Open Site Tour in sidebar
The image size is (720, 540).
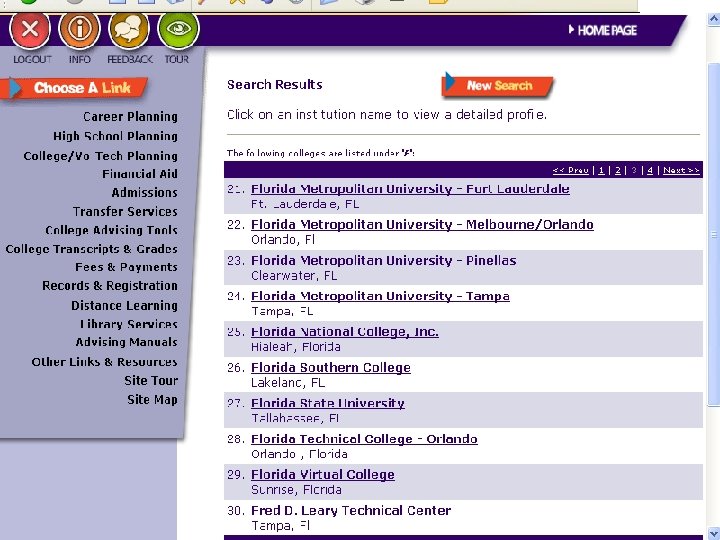[151, 381]
